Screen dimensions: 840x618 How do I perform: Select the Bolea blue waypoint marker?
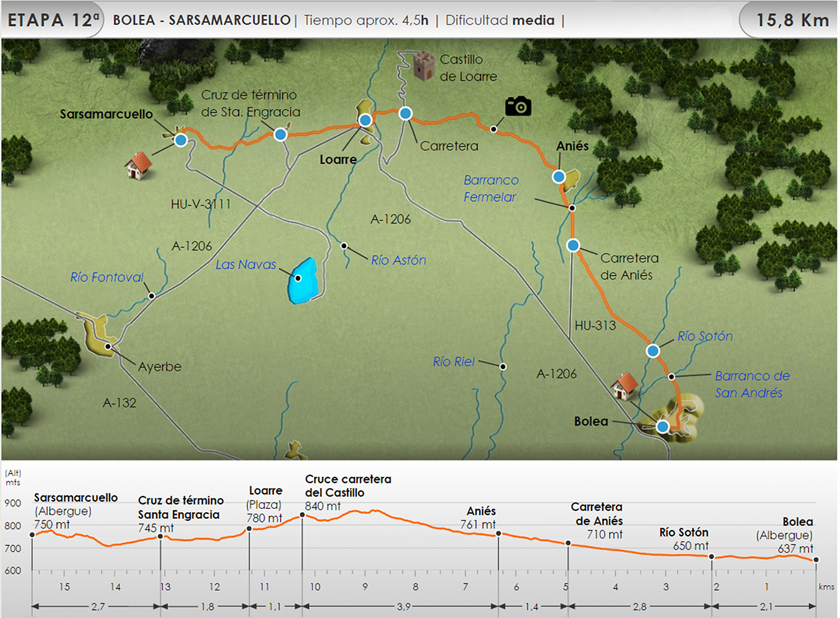[663, 427]
